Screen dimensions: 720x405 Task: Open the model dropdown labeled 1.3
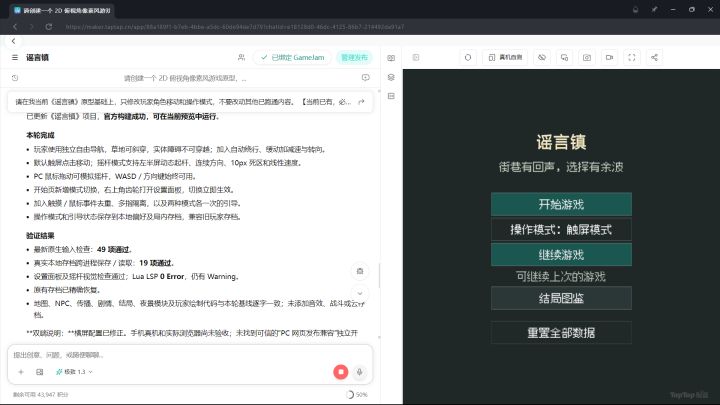[74, 372]
